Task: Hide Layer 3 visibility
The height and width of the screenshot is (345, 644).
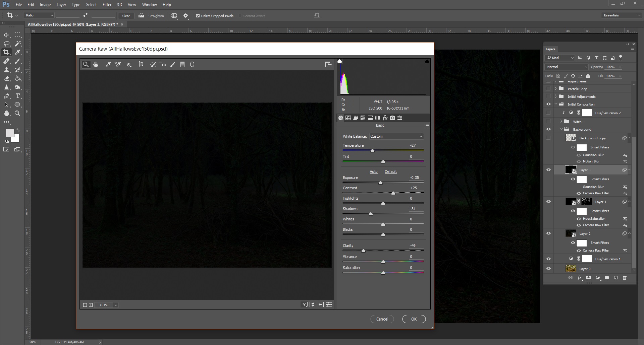Action: point(548,170)
